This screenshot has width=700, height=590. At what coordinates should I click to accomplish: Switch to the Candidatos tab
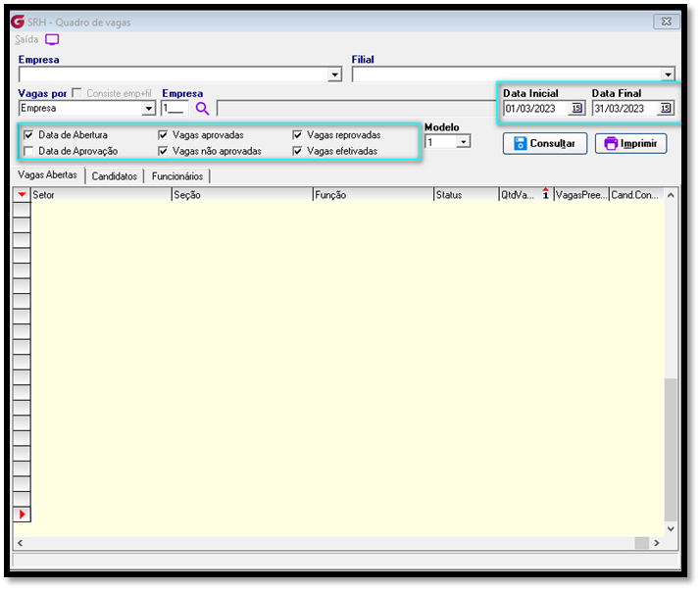tap(115, 176)
